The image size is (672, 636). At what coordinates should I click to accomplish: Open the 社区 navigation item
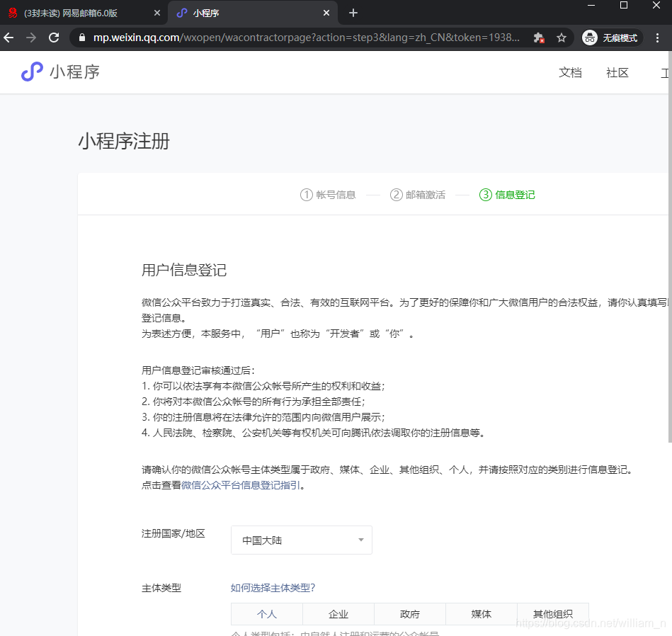click(x=617, y=73)
